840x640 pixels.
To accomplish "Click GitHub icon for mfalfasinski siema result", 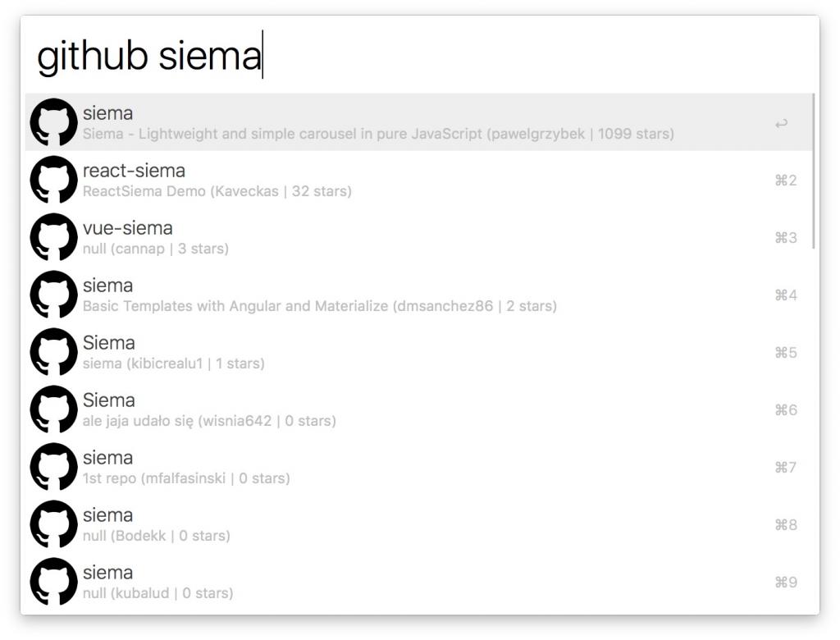I will point(53,468).
